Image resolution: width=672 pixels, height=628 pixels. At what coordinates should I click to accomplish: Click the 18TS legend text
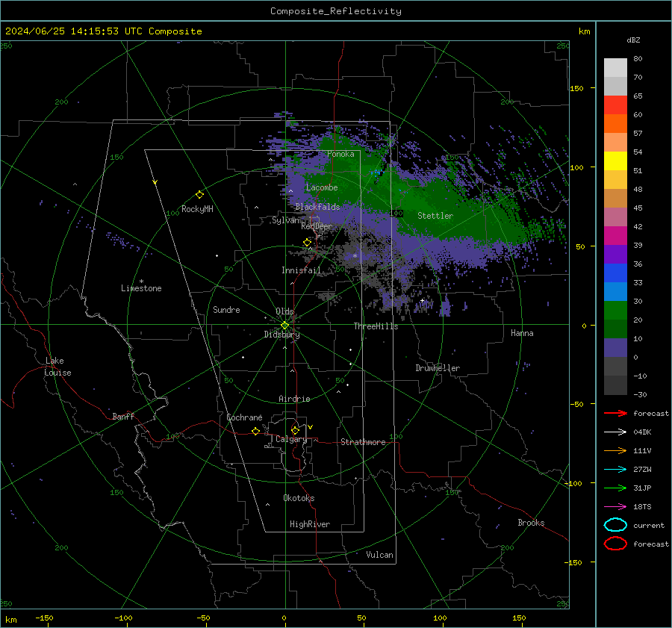point(642,506)
